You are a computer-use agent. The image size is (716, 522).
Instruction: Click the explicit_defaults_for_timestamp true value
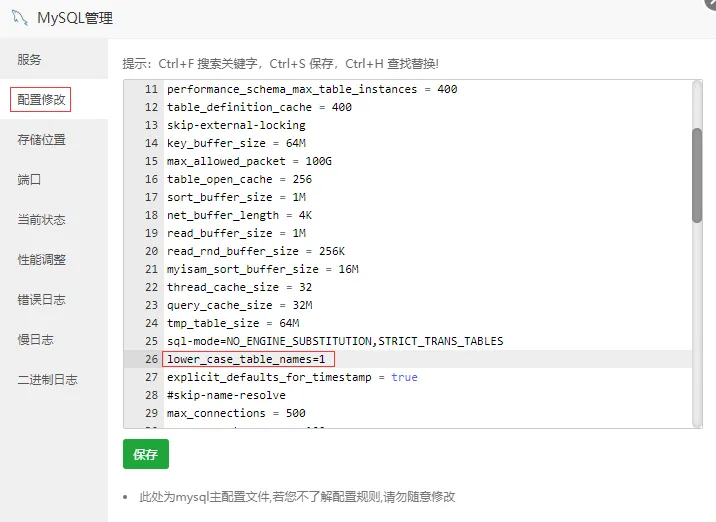point(404,377)
